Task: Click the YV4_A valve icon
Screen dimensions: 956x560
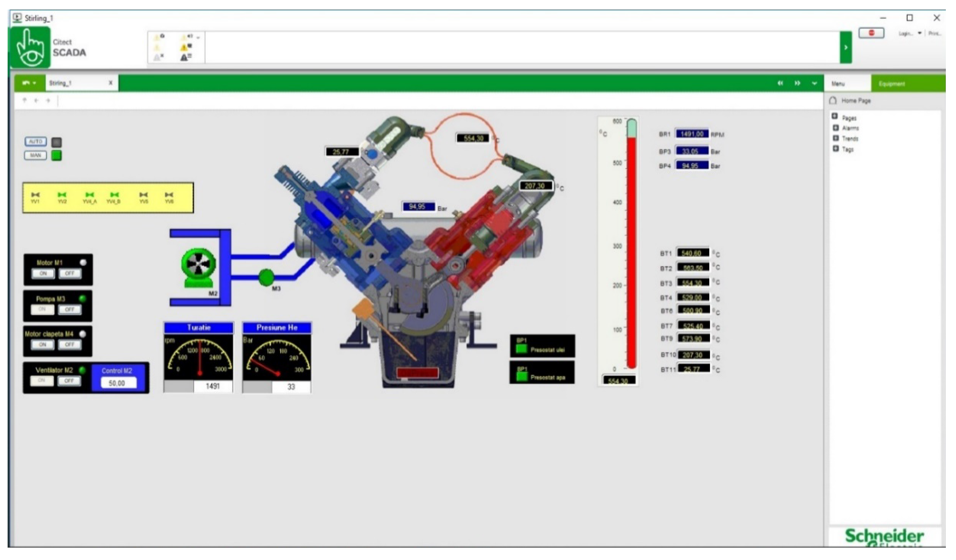Action: point(89,195)
